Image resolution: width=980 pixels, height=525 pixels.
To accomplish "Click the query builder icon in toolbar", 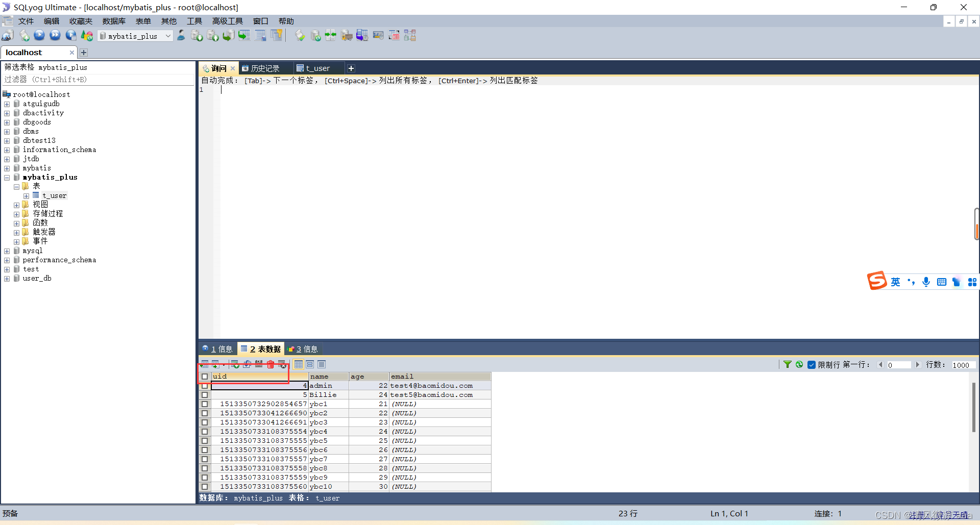I will (x=394, y=36).
